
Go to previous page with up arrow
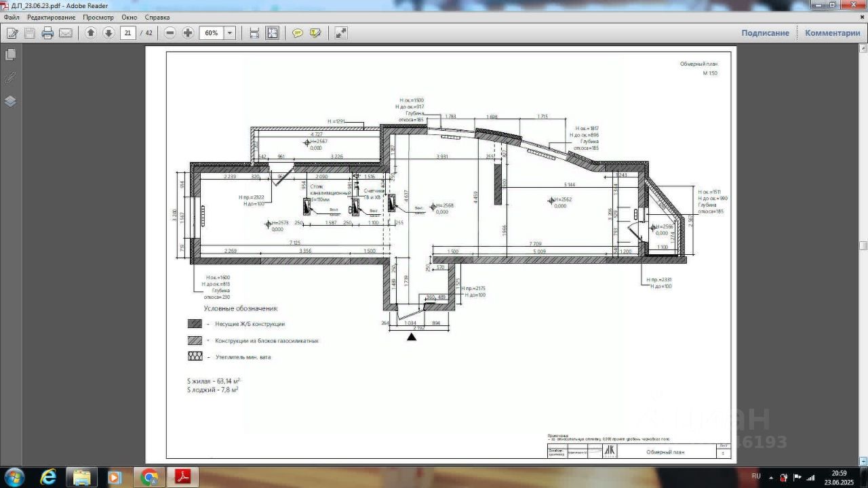pos(91,33)
